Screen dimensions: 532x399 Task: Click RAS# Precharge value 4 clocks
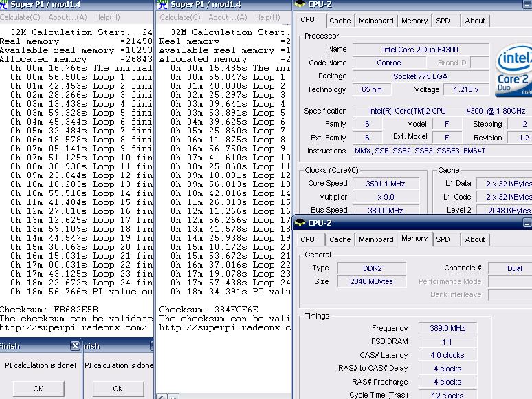click(447, 382)
